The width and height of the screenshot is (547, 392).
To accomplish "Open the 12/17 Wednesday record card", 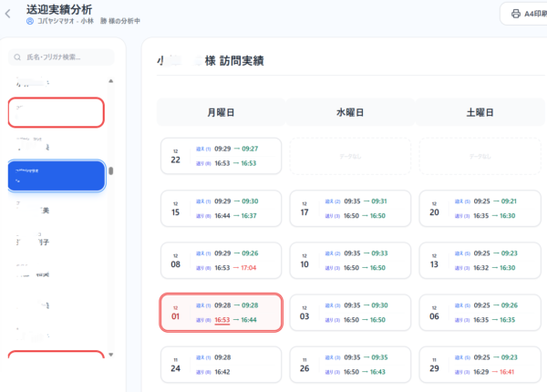I will 349,208.
